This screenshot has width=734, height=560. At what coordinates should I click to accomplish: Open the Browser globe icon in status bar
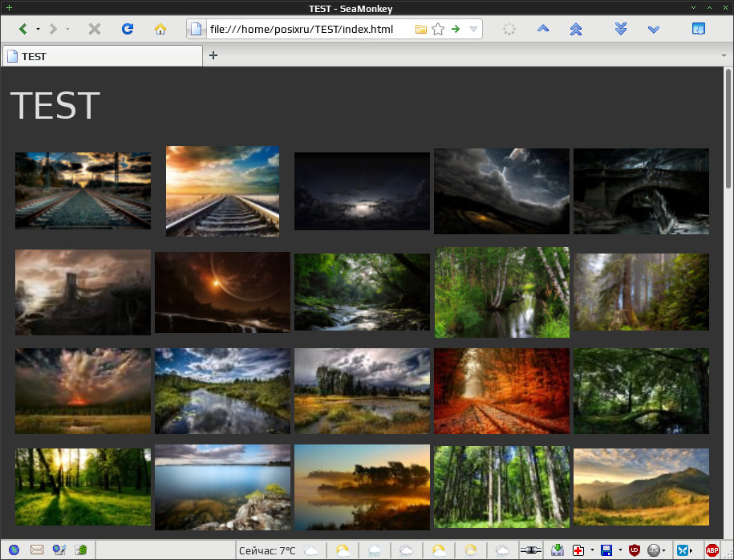(x=14, y=550)
